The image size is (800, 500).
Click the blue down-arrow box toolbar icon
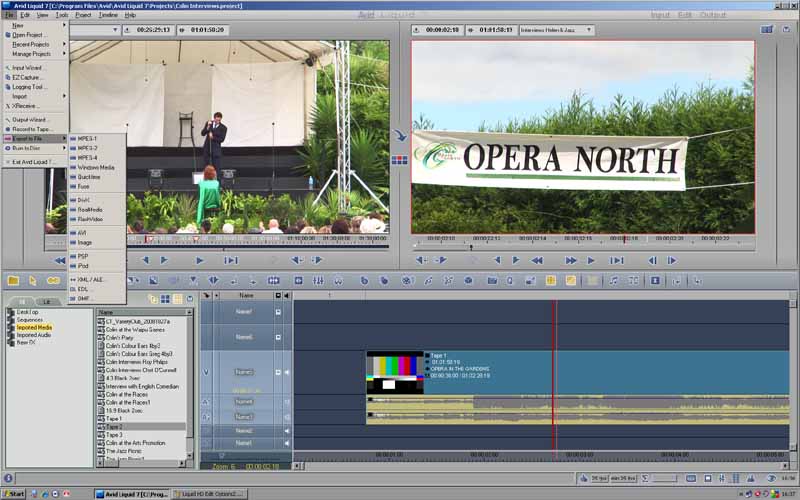tap(655, 281)
